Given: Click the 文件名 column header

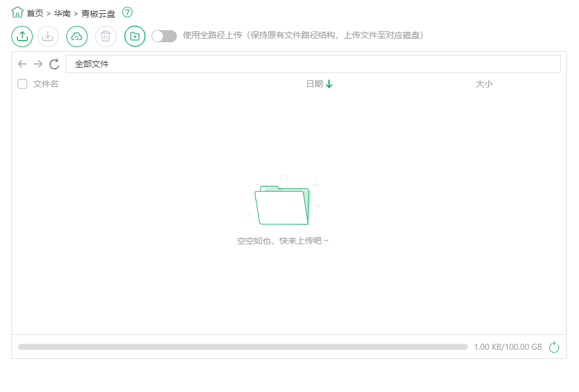Looking at the screenshot, I should [x=45, y=84].
